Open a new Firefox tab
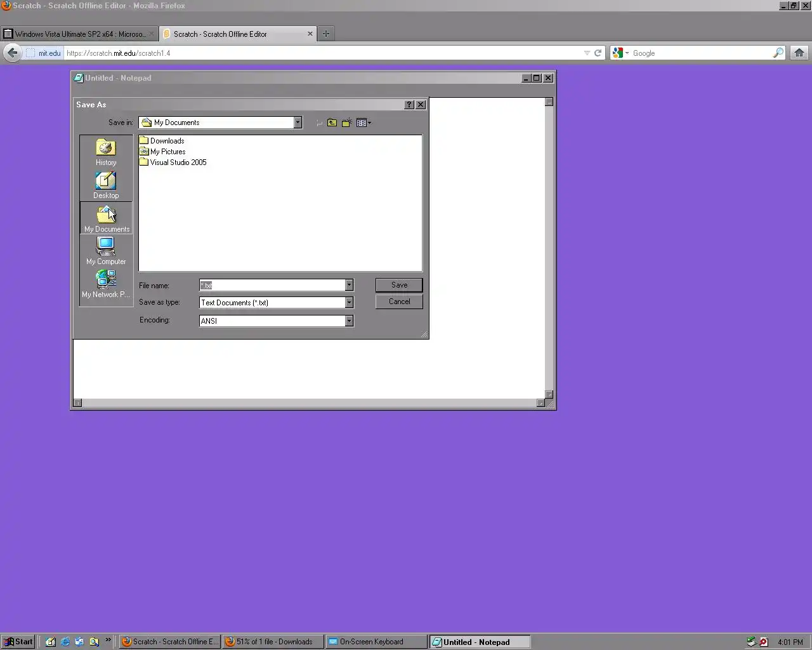The width and height of the screenshot is (812, 650). pyautogui.click(x=326, y=34)
